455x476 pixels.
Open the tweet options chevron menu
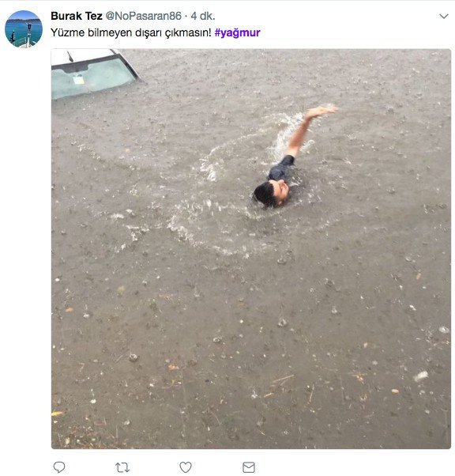(444, 16)
